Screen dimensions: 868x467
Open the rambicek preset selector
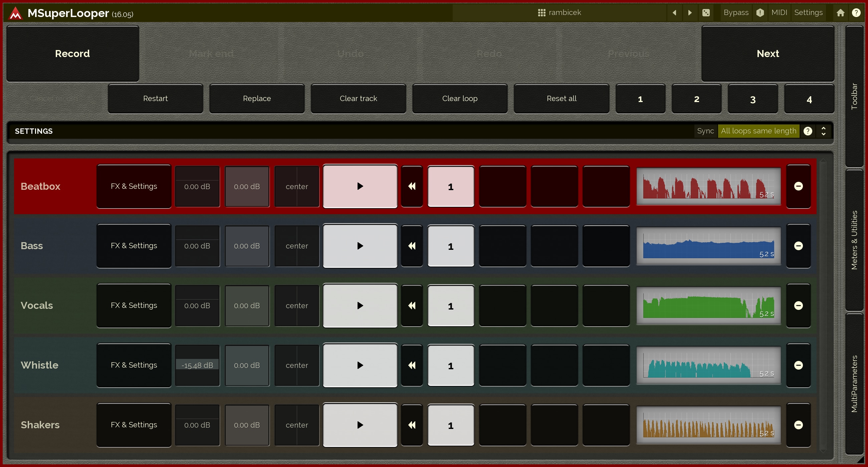point(559,12)
